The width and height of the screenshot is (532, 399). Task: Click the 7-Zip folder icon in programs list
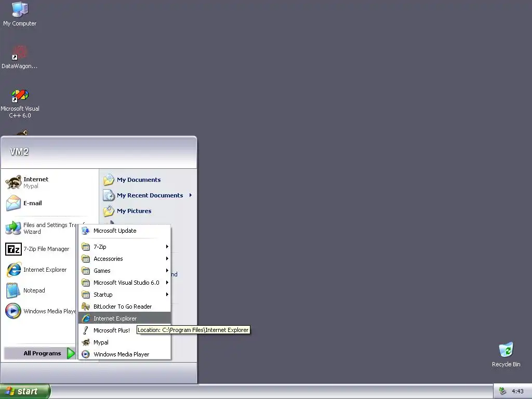point(86,247)
